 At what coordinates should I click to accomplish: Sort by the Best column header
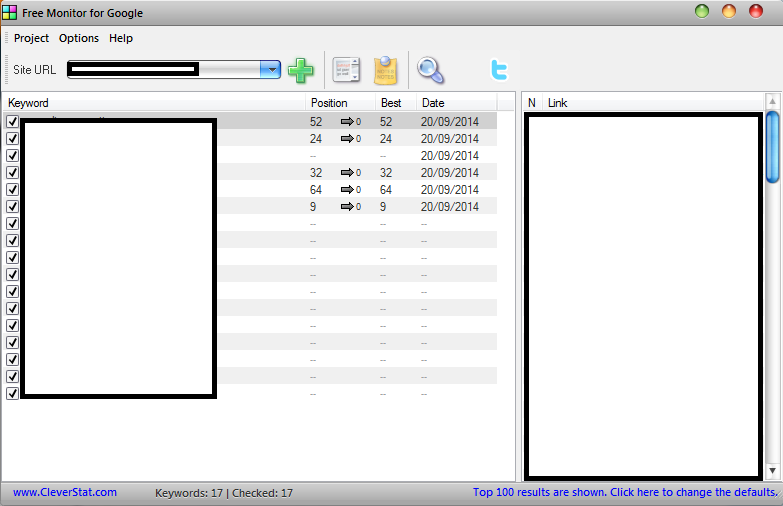pyautogui.click(x=396, y=103)
